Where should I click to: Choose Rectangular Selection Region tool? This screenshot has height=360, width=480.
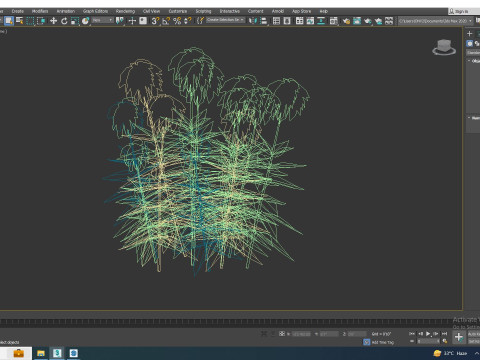(x=30, y=21)
